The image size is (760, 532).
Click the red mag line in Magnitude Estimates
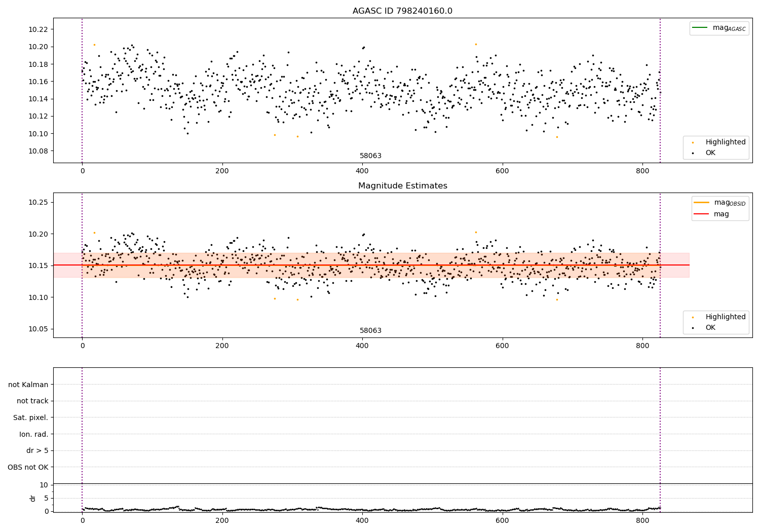pos(371,265)
